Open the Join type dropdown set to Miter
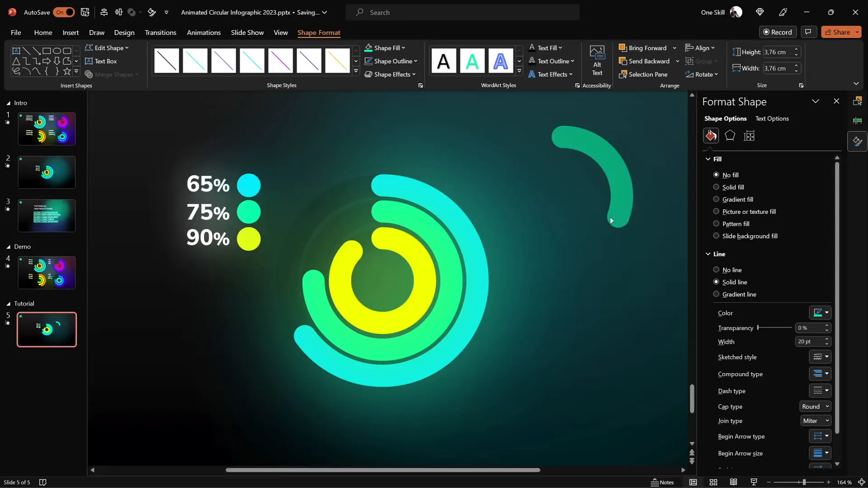Screen dimensions: 868x488 click(815, 421)
